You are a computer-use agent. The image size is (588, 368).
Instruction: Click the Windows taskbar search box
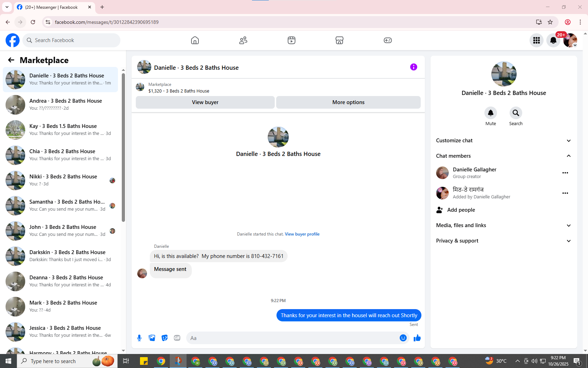click(67, 361)
